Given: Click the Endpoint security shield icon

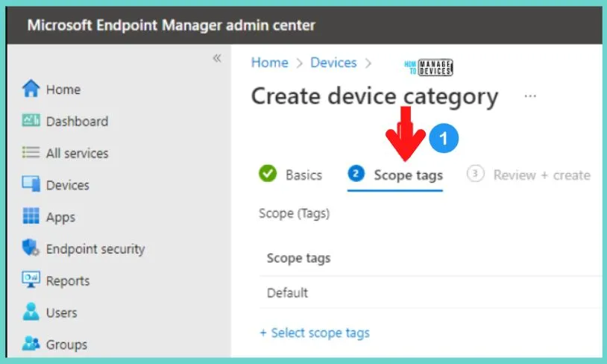Looking at the screenshot, I should [31, 248].
